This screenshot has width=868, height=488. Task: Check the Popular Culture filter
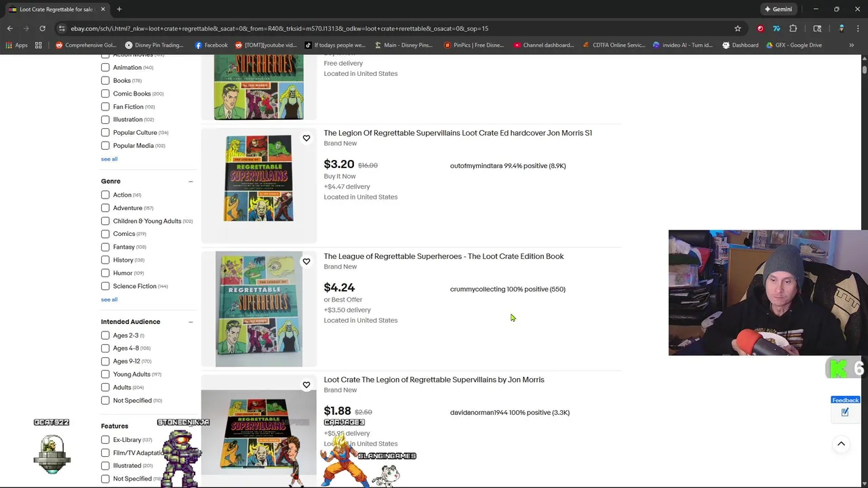coord(105,132)
